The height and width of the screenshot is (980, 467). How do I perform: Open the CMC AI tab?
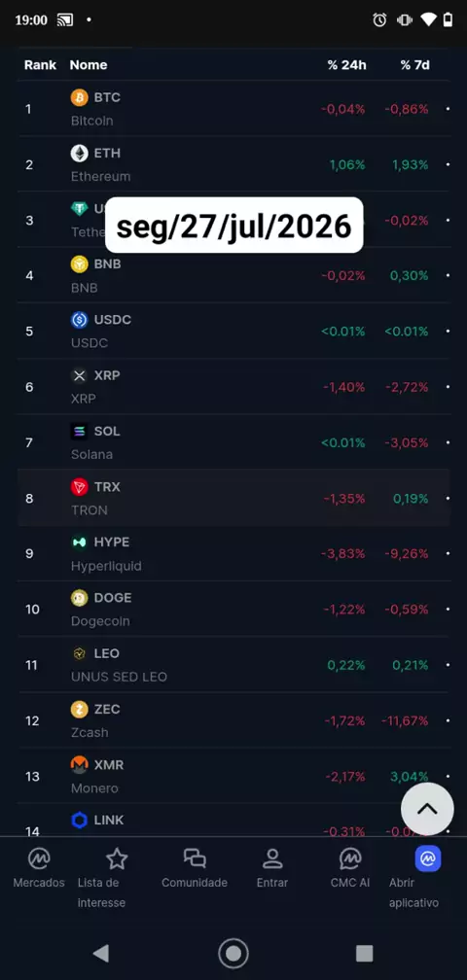pos(350,869)
